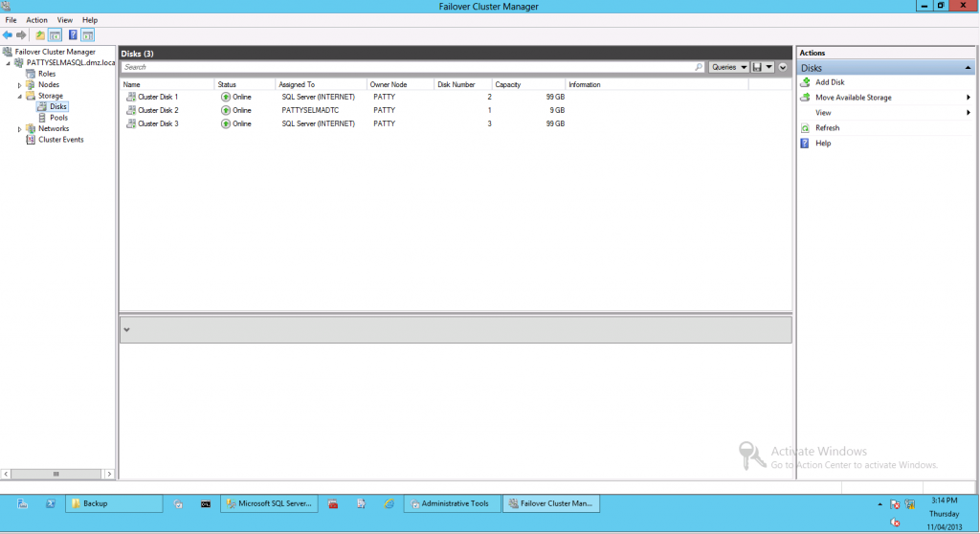
Task: Click Refresh in the Actions pane
Action: tap(827, 127)
